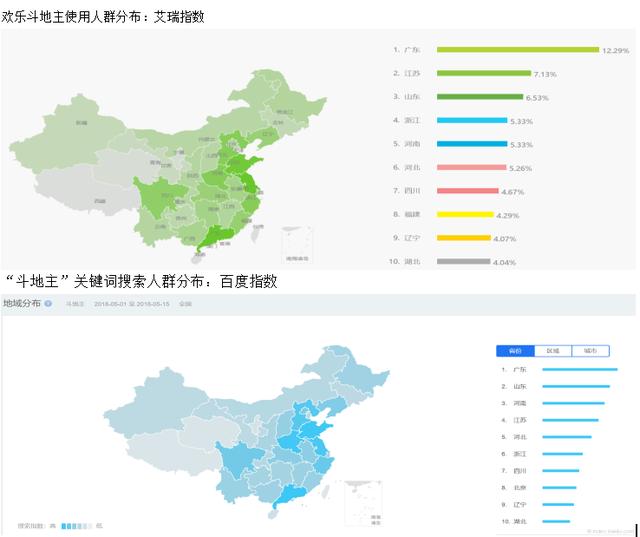Click the blue bar for Baidu 湖北
The image size is (640, 537).
[x=556, y=521]
